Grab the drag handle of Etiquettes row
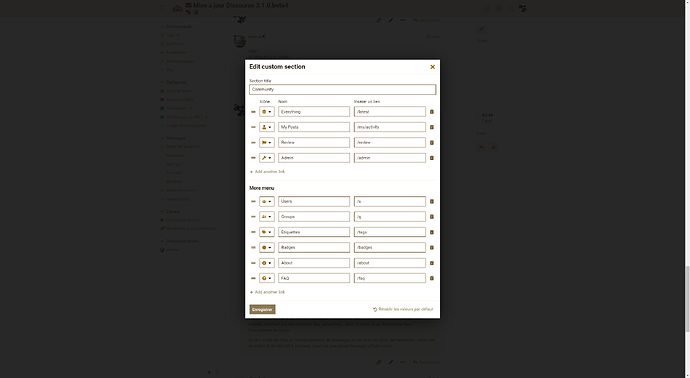This screenshot has height=378, width=690. point(253,232)
